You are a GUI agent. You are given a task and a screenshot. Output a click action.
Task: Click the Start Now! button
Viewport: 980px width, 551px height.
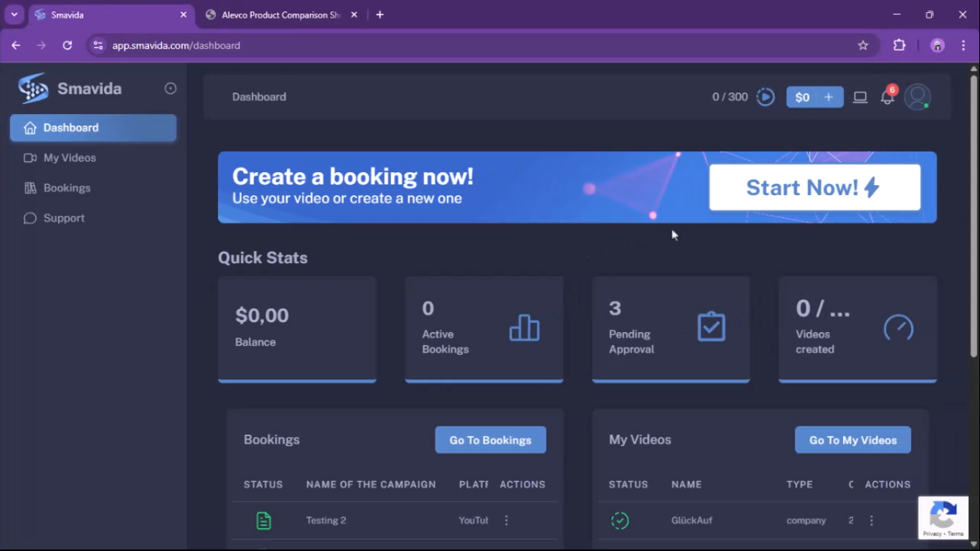(814, 187)
